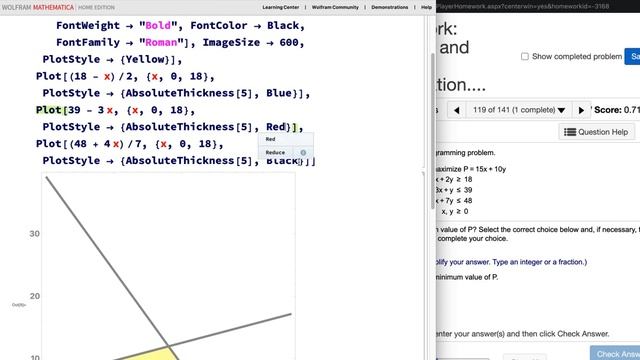Click the browser address bar URL text
The width and height of the screenshot is (640, 360).
pyautogui.click(x=522, y=6)
